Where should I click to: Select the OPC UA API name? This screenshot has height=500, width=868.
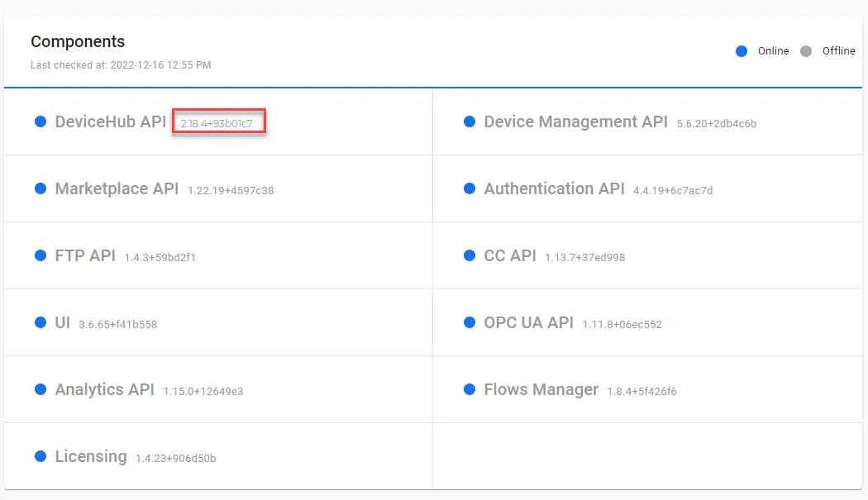[x=529, y=323]
